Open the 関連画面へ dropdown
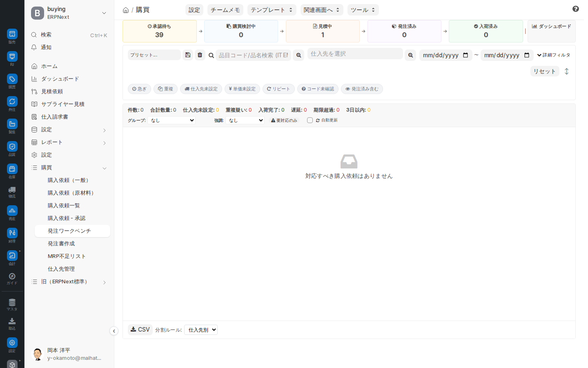Viewport: 588px width, 368px height. pyautogui.click(x=322, y=10)
